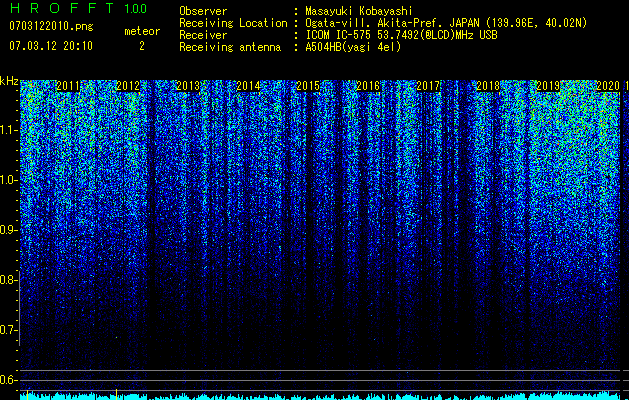This screenshot has height=400, width=629.
Task: Click the 2018 time marker
Action: pos(488,86)
